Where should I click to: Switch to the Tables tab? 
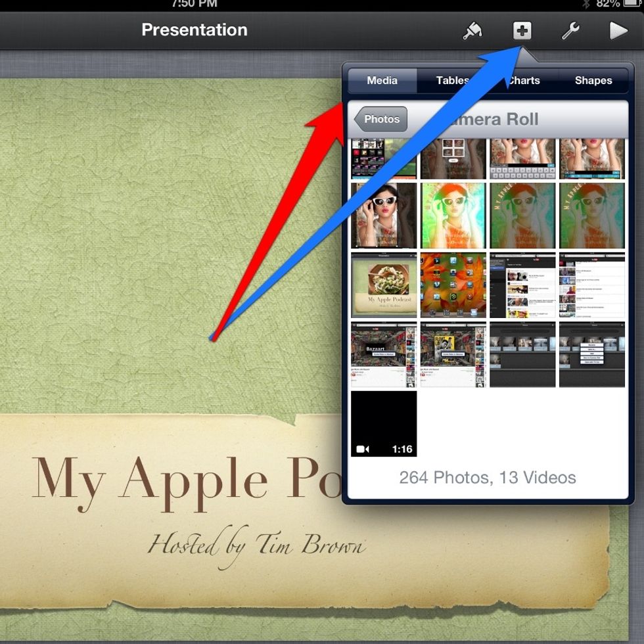452,80
